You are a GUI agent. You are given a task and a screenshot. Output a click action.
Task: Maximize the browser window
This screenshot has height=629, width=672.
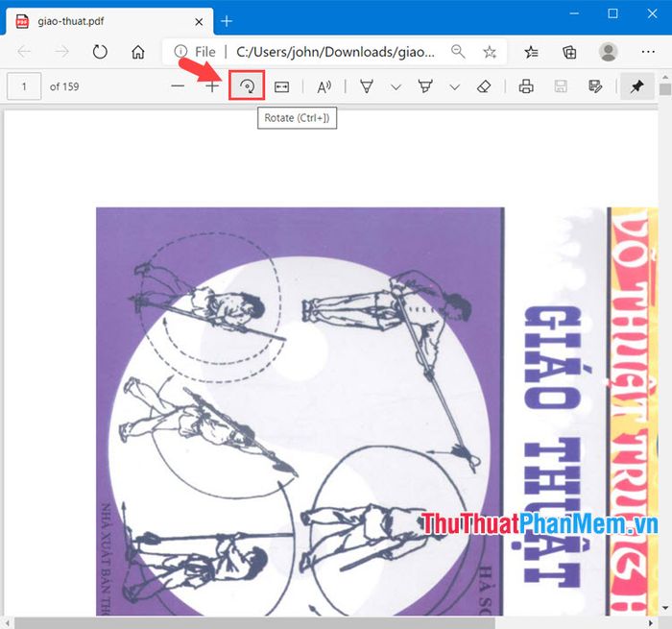coord(612,13)
